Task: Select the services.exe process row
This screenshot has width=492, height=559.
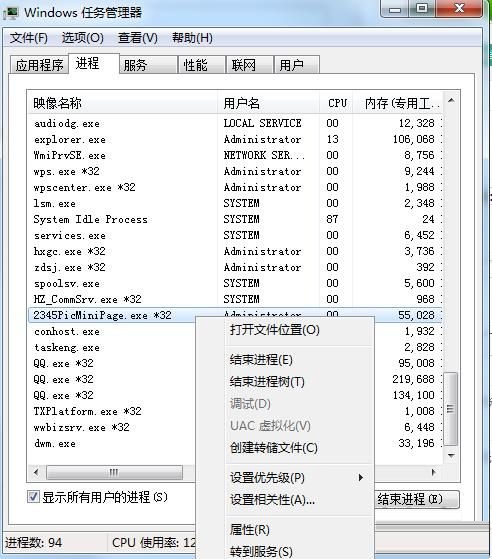Action: pos(235,235)
